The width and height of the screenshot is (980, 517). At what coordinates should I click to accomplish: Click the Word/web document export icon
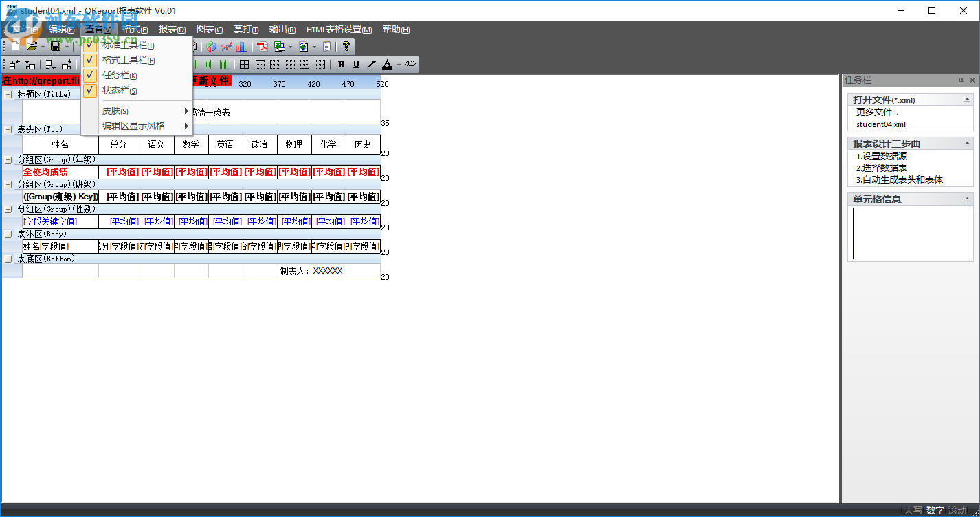coord(303,46)
